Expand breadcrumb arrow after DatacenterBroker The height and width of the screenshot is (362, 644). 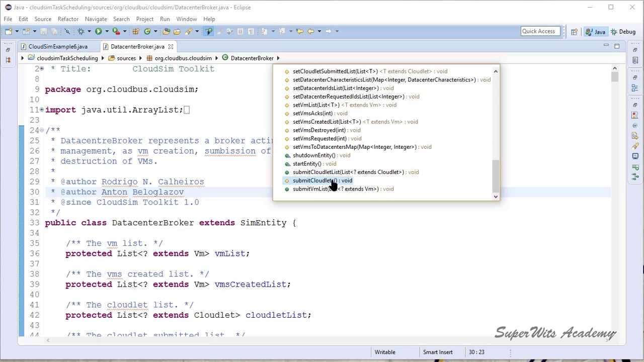click(278, 58)
